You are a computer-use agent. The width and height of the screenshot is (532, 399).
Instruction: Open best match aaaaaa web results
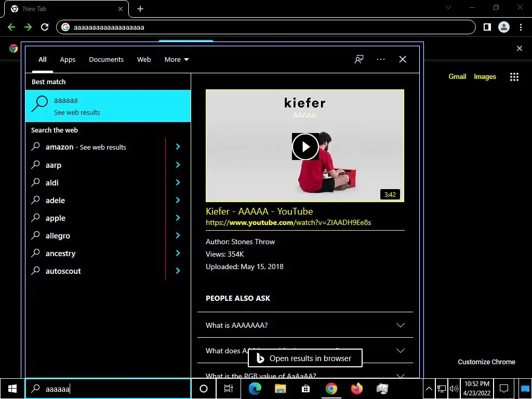tap(108, 106)
